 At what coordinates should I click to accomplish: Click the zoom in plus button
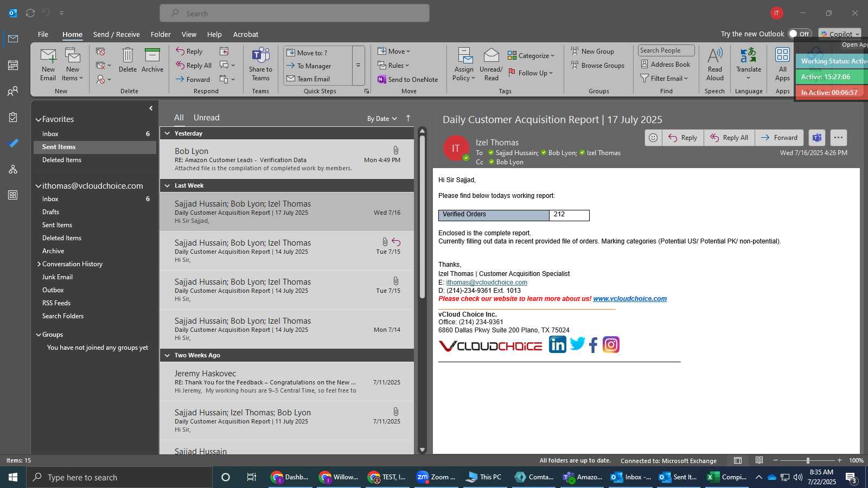[840, 460]
